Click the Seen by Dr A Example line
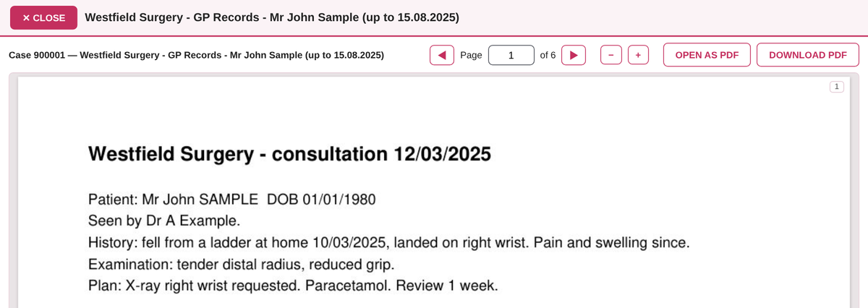 pos(163,221)
